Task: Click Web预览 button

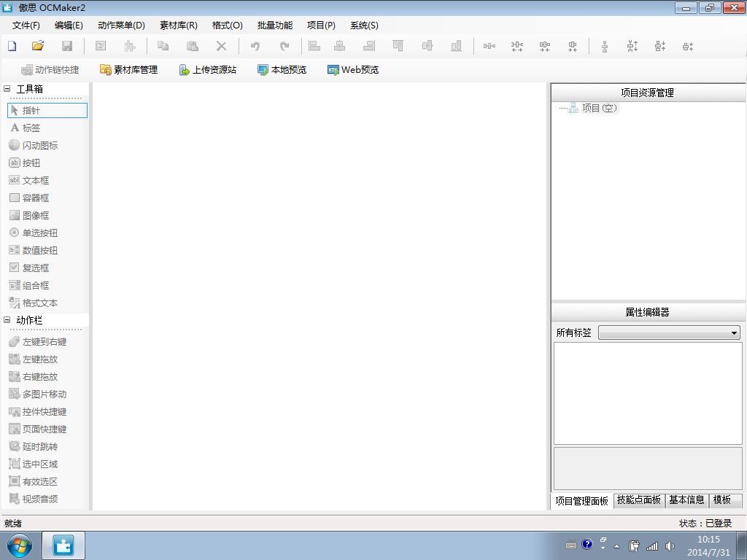Action: point(353,70)
